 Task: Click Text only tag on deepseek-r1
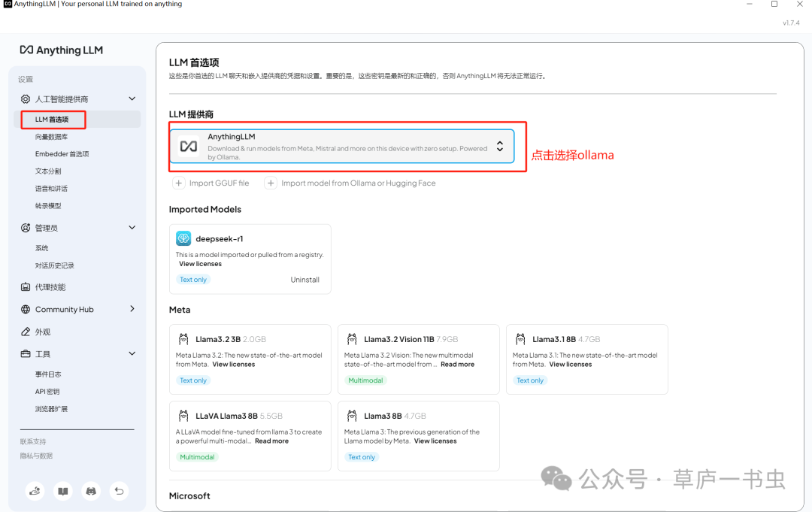[193, 280]
